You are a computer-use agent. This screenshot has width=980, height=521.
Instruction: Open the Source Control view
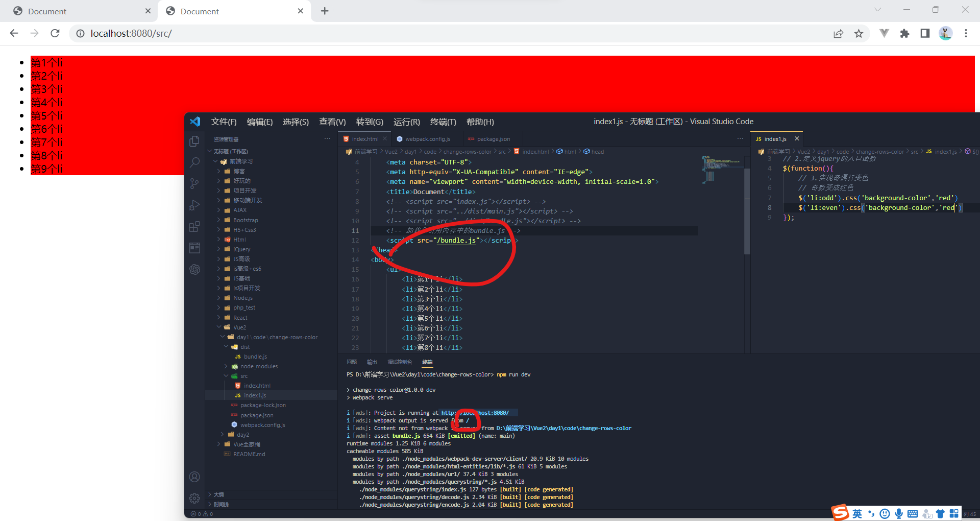pos(194,183)
